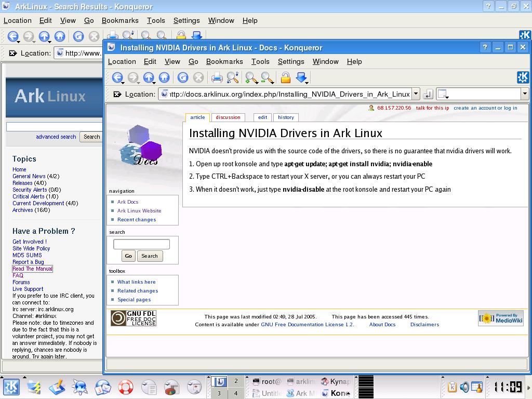This screenshot has height=399, width=532.
Task: Click the clock on the panel
Action: click(x=507, y=387)
